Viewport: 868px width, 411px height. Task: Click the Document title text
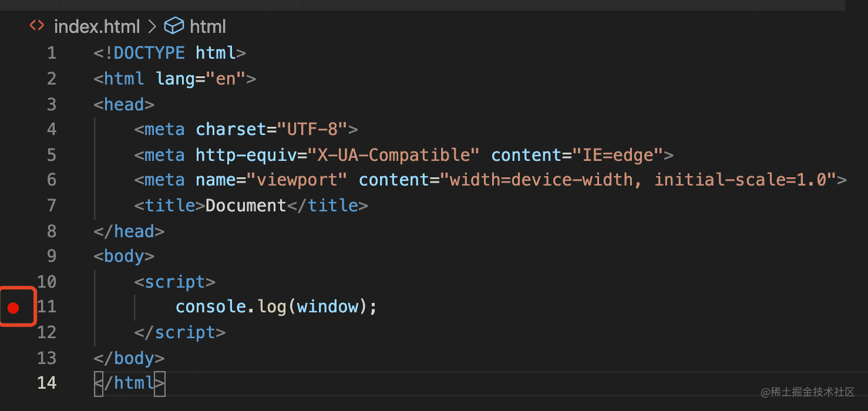pos(245,206)
